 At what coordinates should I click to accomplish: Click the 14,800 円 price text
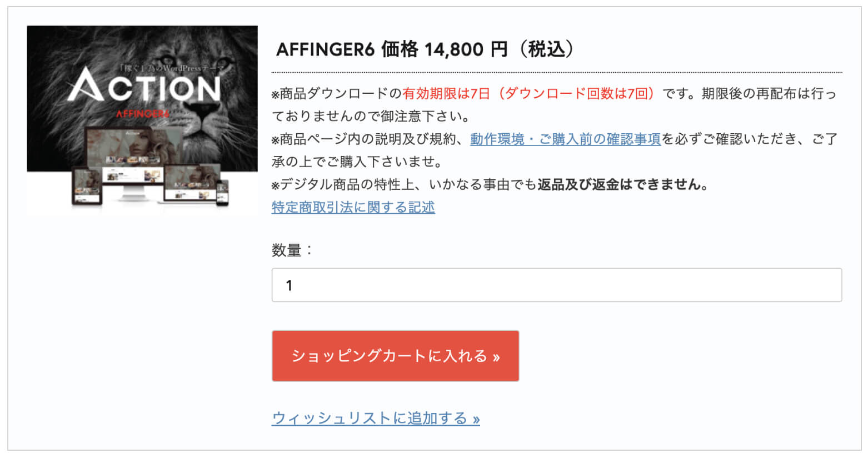[466, 49]
